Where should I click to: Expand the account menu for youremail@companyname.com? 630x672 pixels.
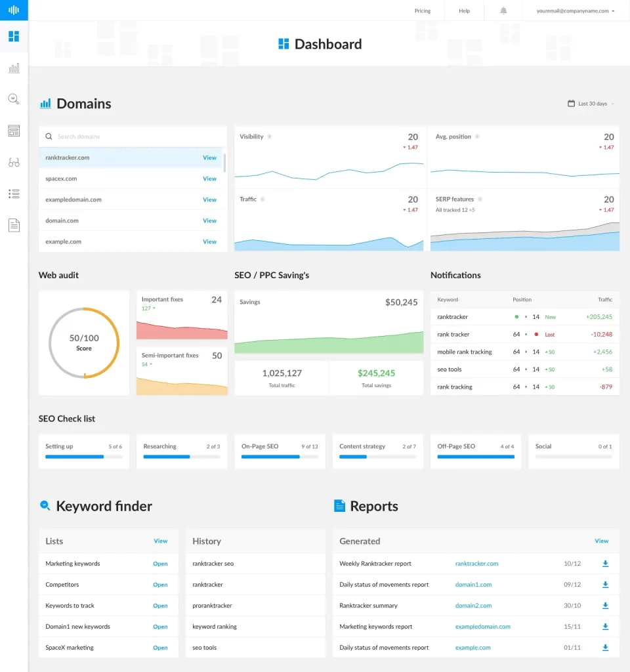tap(574, 10)
